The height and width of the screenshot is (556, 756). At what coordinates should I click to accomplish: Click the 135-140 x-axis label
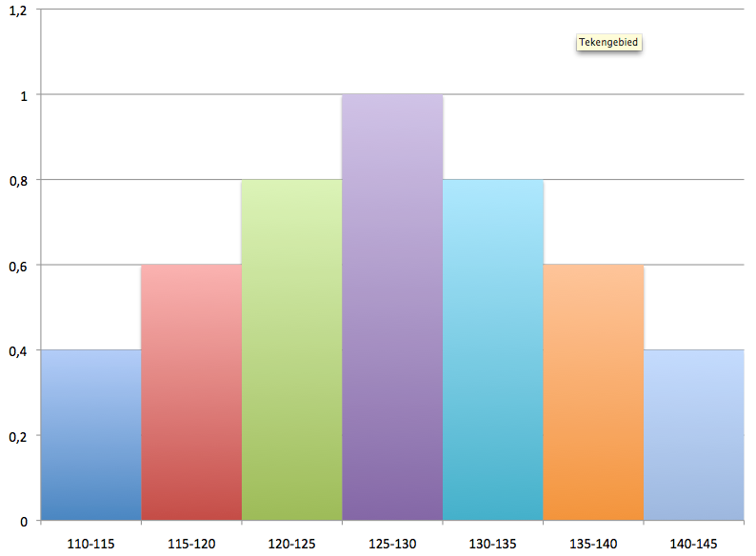(x=593, y=544)
